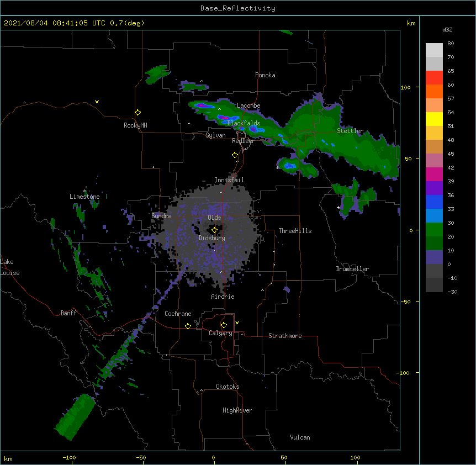This screenshot has width=476, height=465.
Task: Click the Okotoks city label
Action: 228,387
